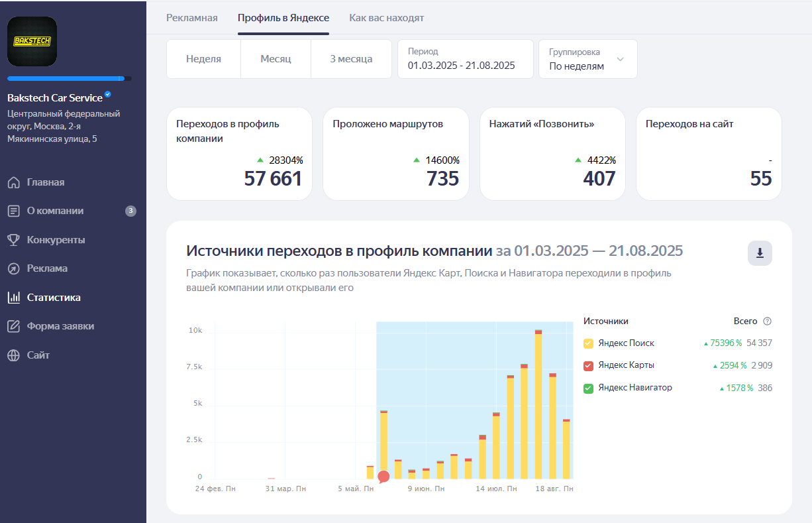Click the Статистика bar chart icon

[x=13, y=298]
